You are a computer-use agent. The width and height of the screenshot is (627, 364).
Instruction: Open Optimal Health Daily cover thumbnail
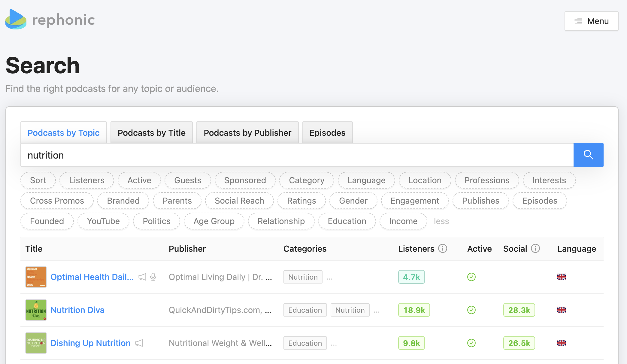(36, 277)
